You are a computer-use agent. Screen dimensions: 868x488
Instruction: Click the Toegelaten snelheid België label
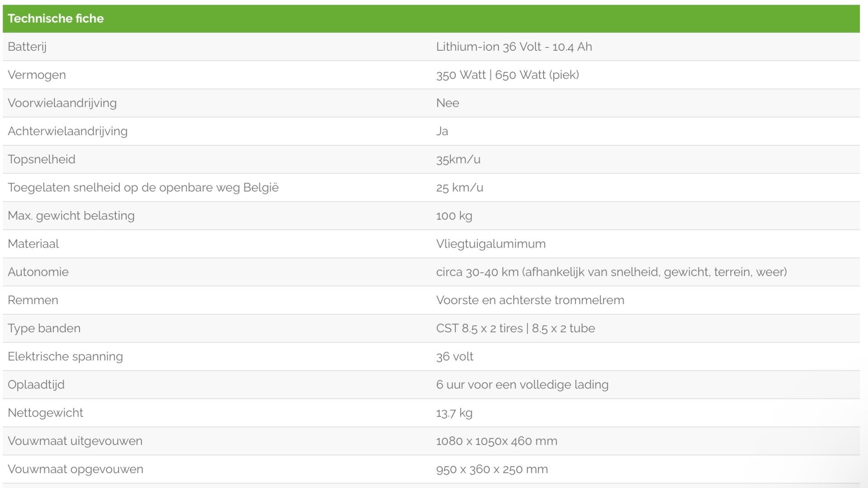click(x=143, y=187)
